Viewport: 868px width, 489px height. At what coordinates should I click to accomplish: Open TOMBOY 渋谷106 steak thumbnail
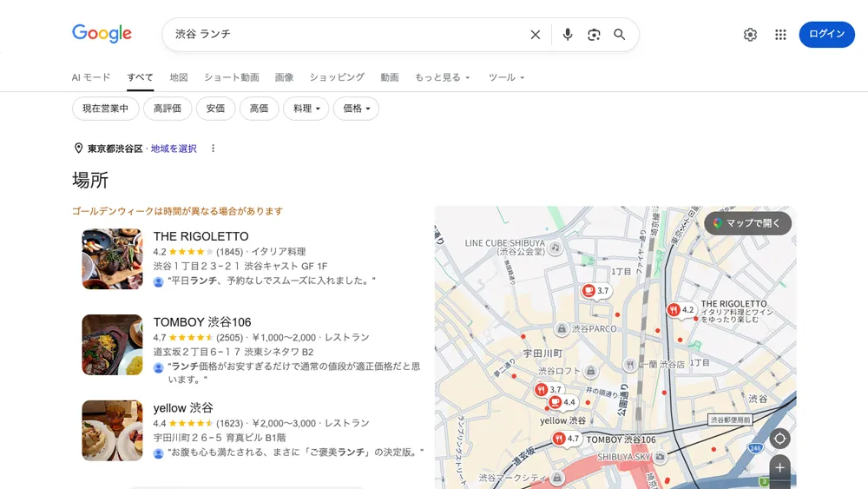click(x=112, y=345)
